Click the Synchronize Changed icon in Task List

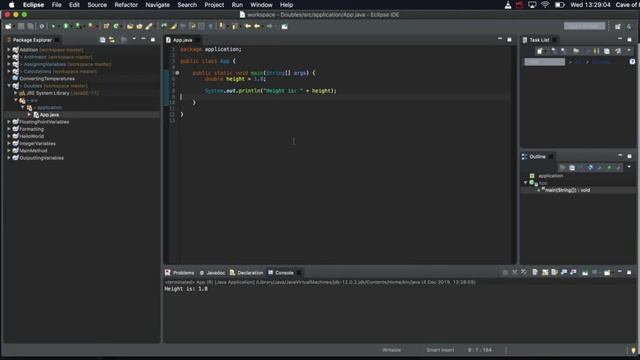tap(618, 51)
